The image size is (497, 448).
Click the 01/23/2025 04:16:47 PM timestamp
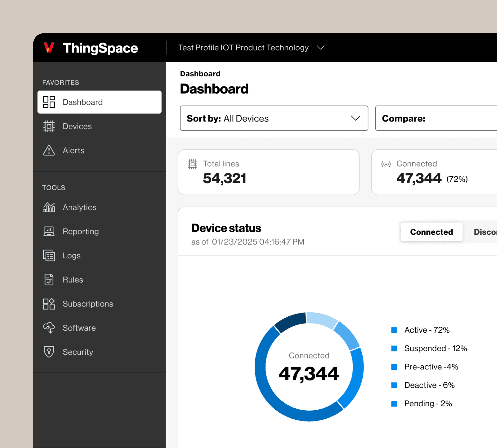point(258,242)
